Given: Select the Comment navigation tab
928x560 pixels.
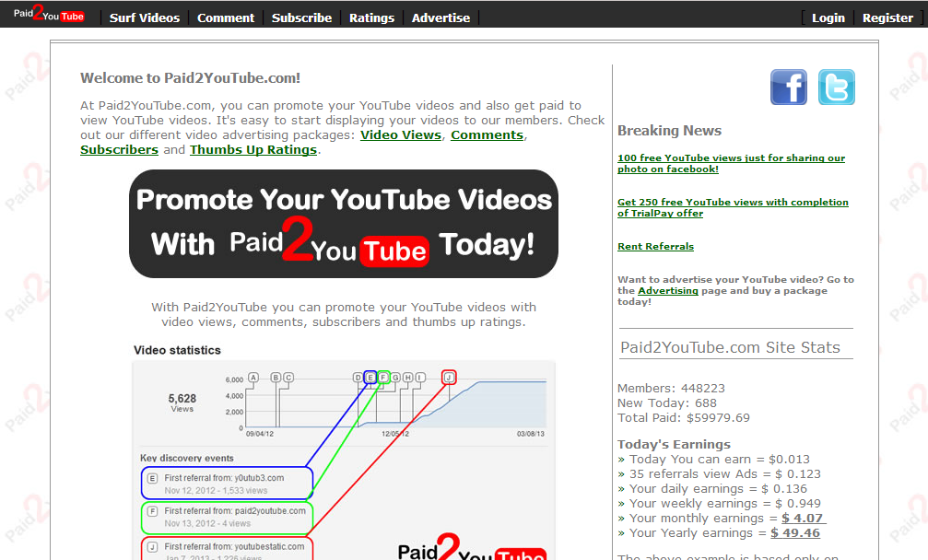Looking at the screenshot, I should coord(226,17).
